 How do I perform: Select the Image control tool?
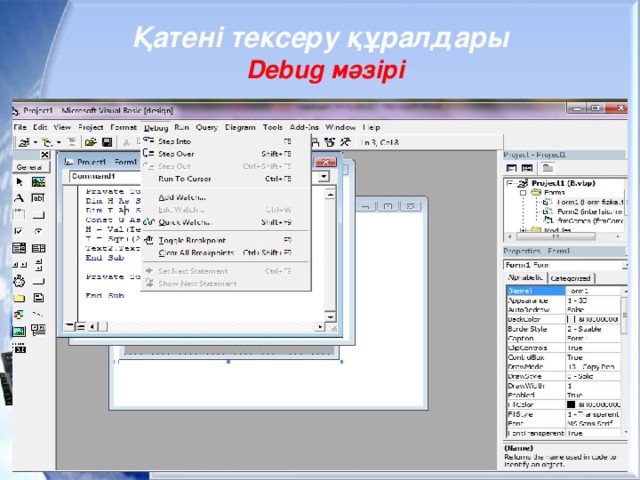click(x=19, y=331)
